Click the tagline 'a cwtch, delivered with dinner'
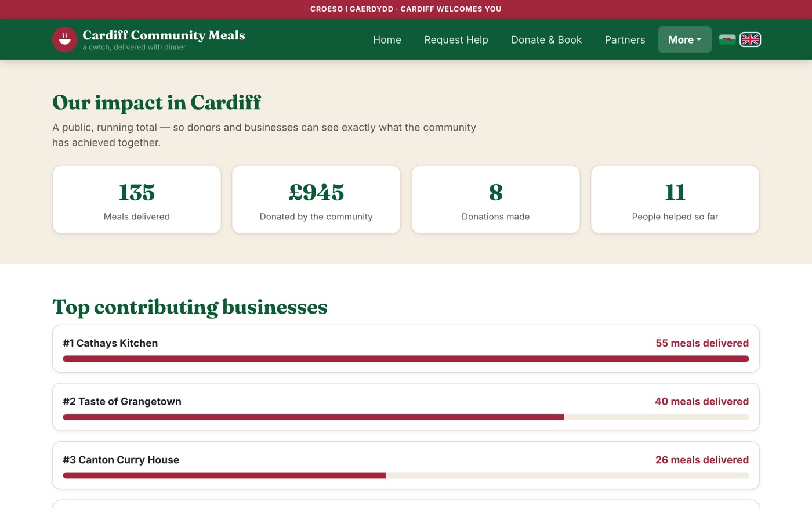This screenshot has height=508, width=812. (x=134, y=48)
